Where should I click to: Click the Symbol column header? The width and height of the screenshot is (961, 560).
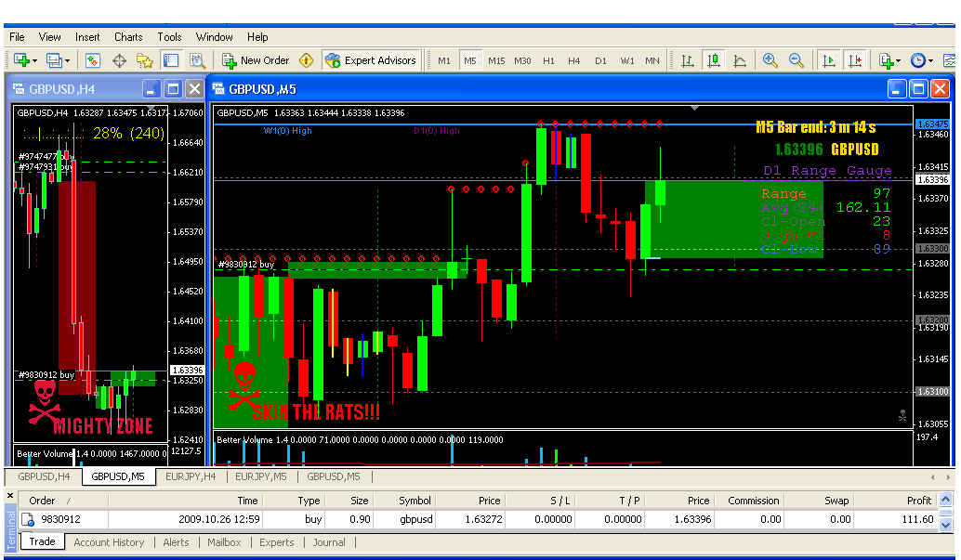[x=404, y=501]
